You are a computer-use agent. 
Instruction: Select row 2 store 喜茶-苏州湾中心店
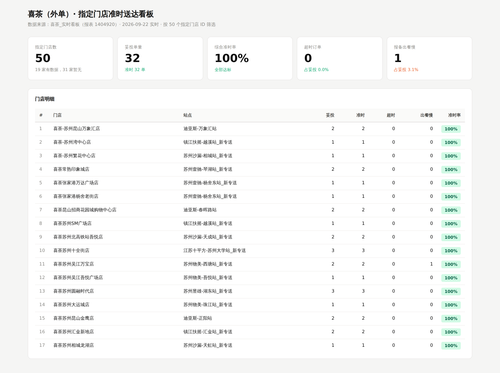tap(72, 142)
